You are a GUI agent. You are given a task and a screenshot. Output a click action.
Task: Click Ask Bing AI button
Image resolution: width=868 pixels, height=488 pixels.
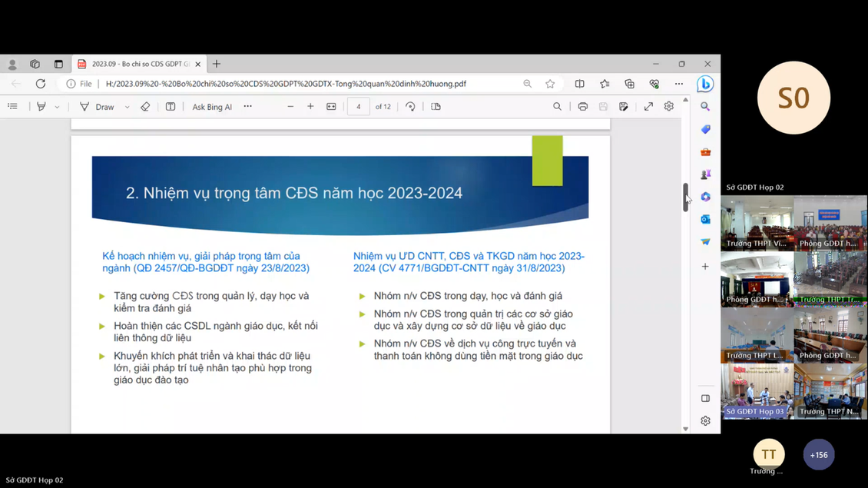point(212,107)
